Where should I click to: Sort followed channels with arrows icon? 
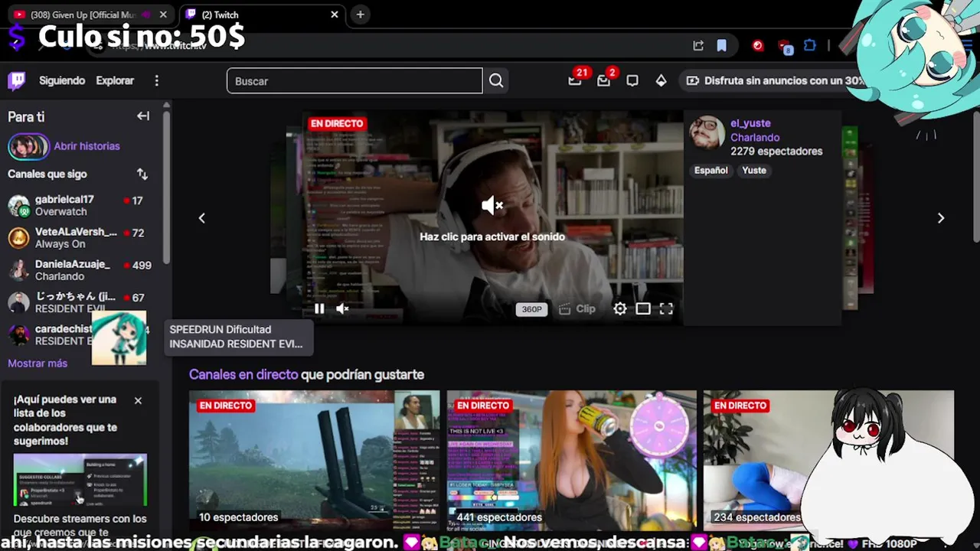(x=142, y=174)
